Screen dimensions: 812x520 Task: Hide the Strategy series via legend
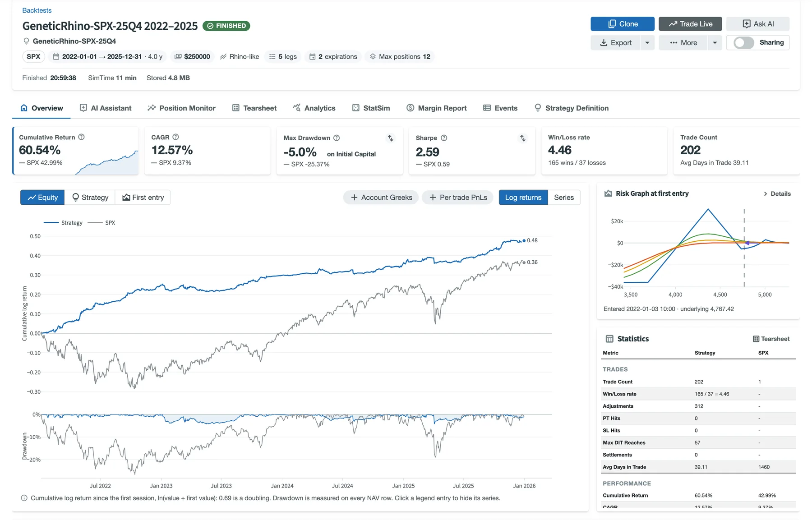[63, 223]
